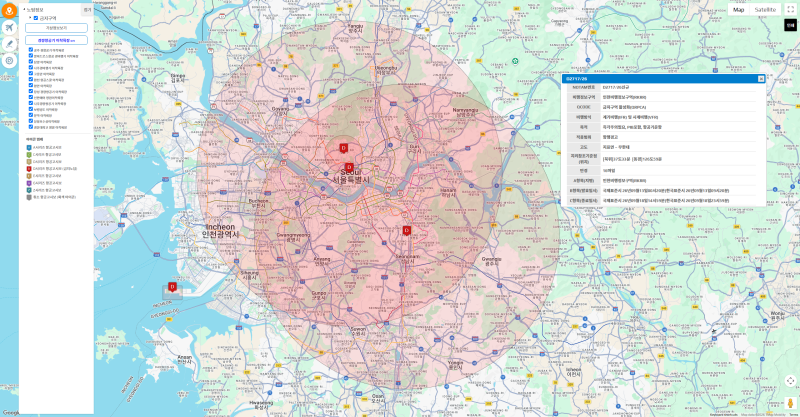Click the 기상정보보기 button
Image resolution: width=800 pixels, height=417 pixels.
56,28
